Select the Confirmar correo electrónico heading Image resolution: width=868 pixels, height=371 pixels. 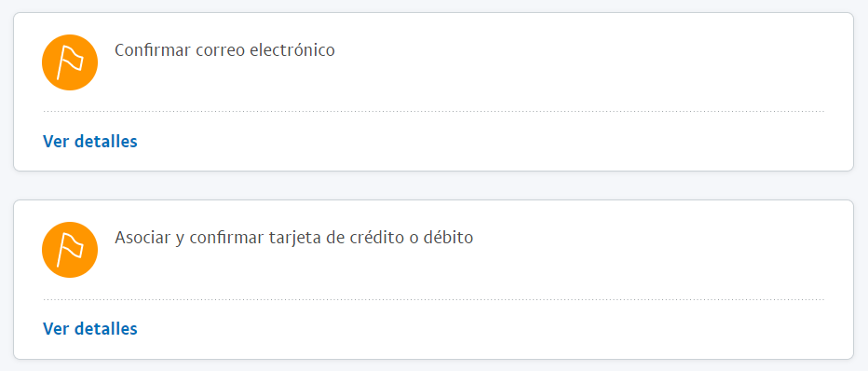point(224,50)
